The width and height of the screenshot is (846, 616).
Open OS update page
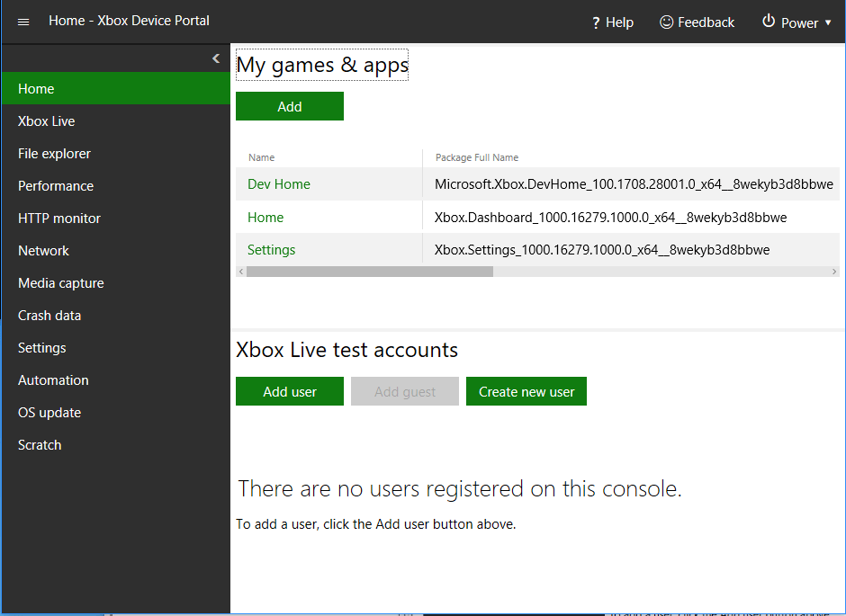(x=116, y=412)
